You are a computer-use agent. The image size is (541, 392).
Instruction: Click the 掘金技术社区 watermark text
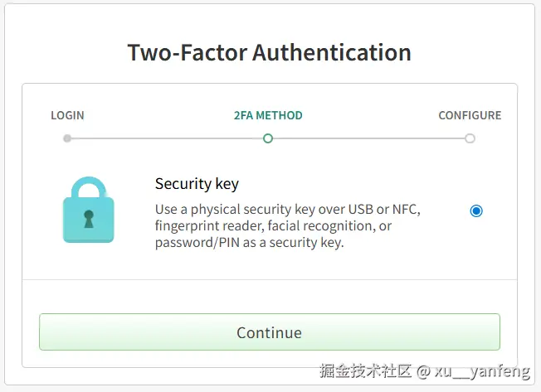click(x=366, y=372)
